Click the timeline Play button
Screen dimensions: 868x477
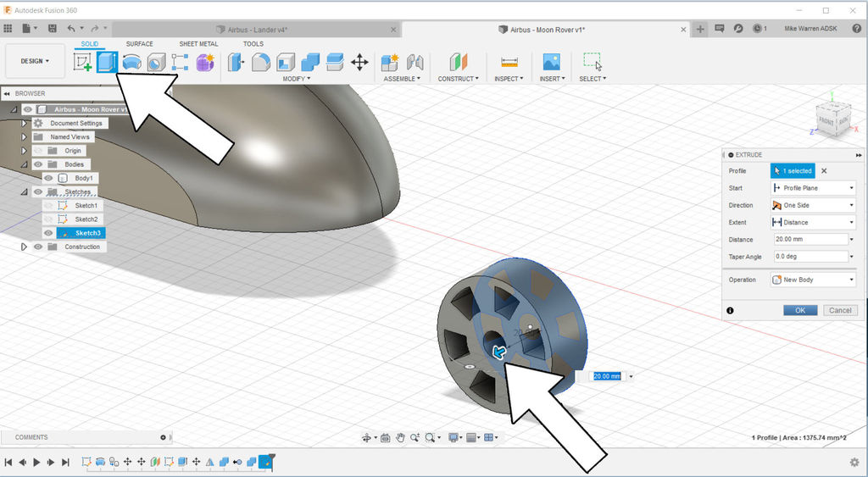[x=36, y=462]
